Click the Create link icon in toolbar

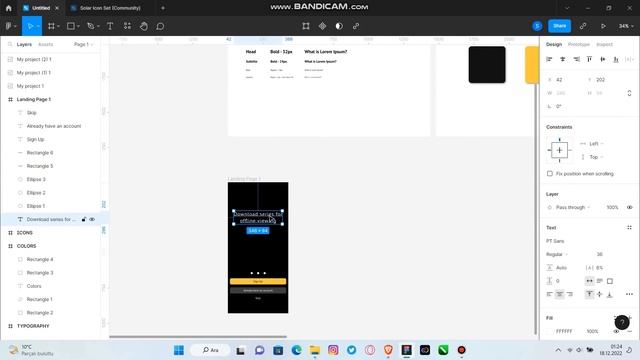(x=356, y=26)
